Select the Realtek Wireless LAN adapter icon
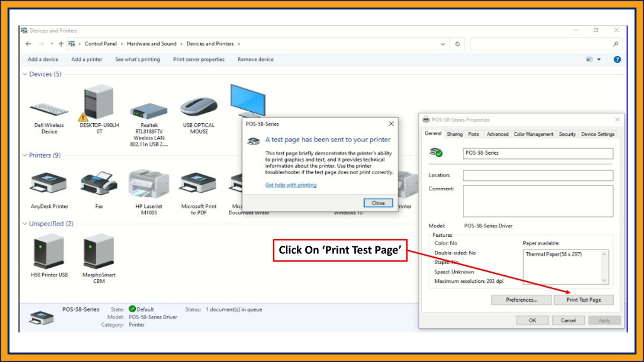The image size is (644, 362). pos(148,111)
